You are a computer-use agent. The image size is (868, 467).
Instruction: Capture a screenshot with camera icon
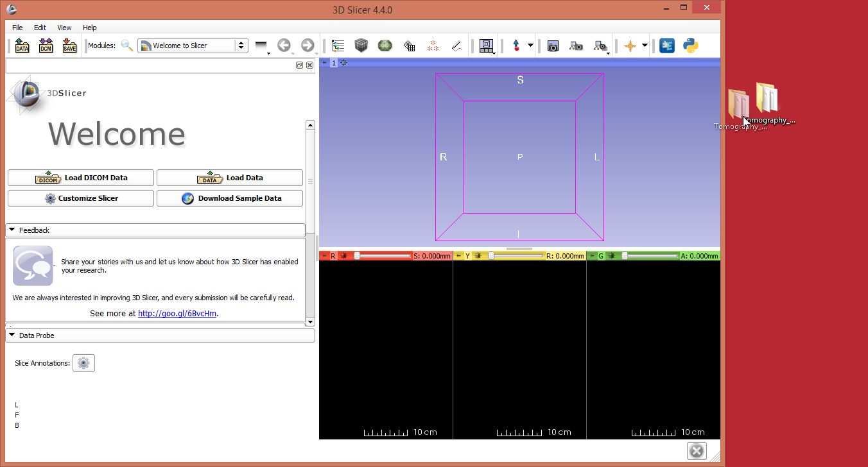(553, 46)
